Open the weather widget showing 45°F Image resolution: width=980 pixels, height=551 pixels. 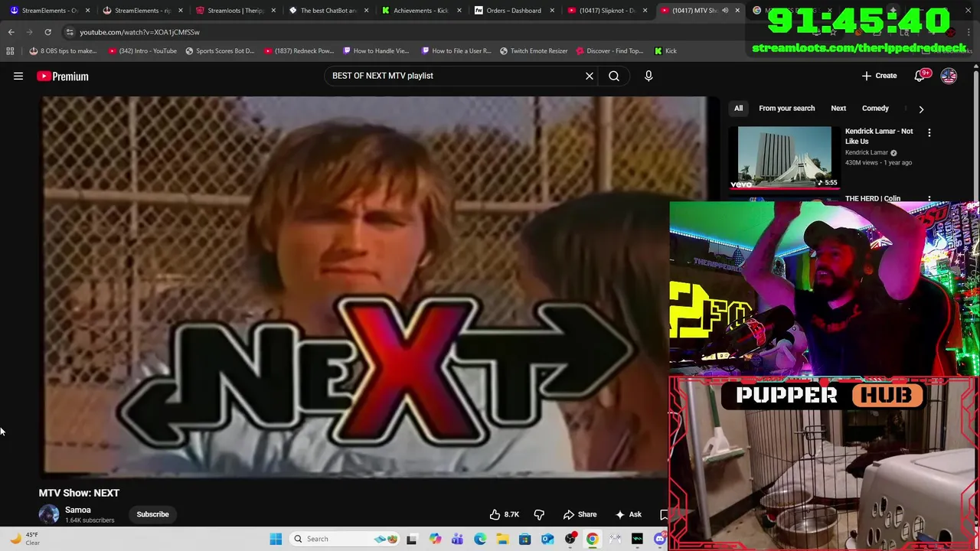(24, 539)
